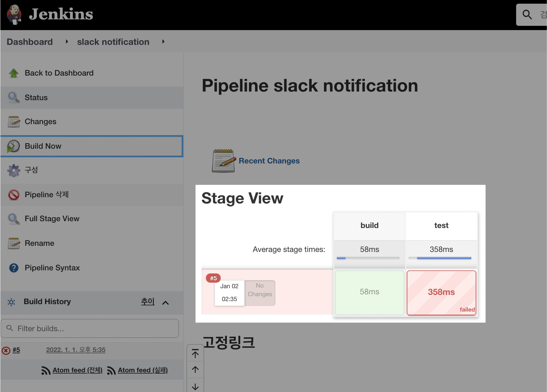547x392 pixels.
Task: Open the 추이 trend link
Action: click(148, 302)
